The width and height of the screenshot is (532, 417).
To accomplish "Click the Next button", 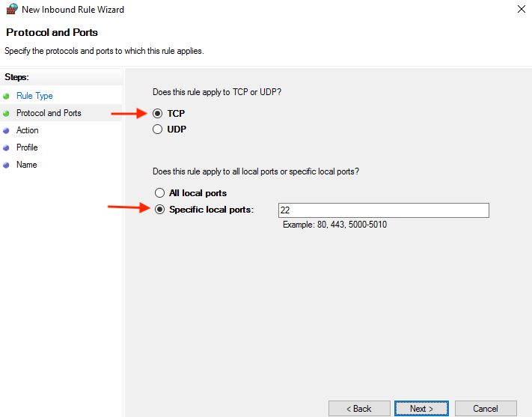I will pyautogui.click(x=421, y=409).
